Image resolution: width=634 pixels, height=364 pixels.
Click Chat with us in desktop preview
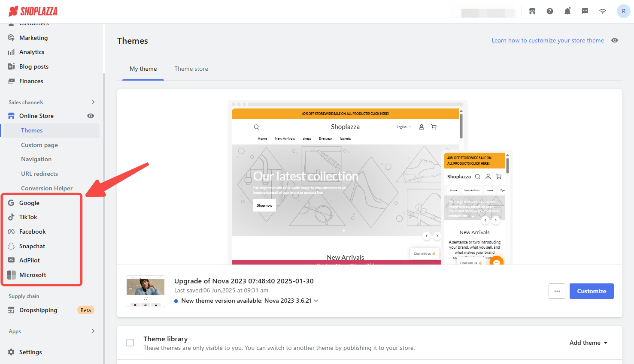[x=425, y=253]
